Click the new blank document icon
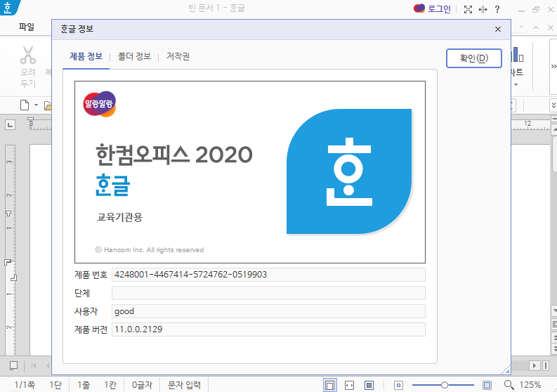Viewport: 557px width, 392px height. [x=25, y=105]
